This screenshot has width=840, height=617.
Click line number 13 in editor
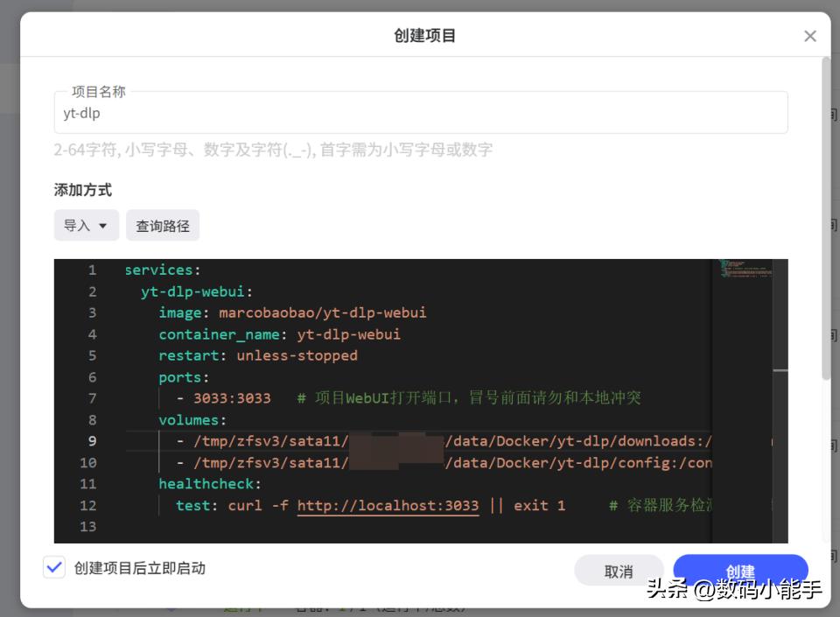(88, 527)
